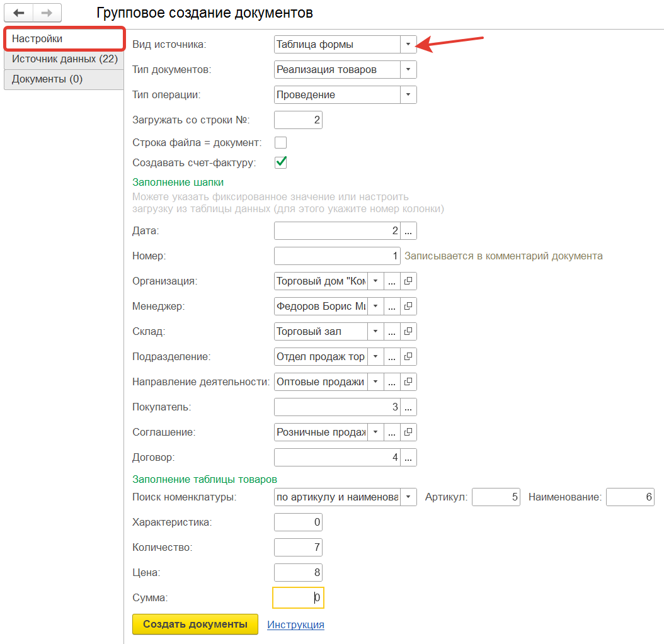Click the Дата input field

(337, 230)
